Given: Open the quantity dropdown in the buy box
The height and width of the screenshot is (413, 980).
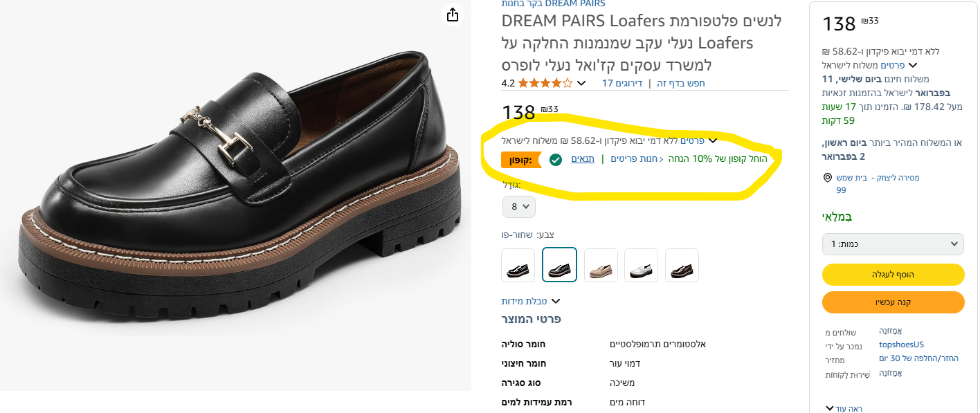Looking at the screenshot, I should 893,244.
